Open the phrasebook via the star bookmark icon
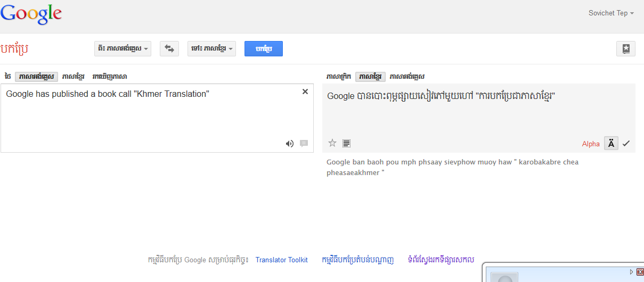644x282 pixels. [626, 48]
